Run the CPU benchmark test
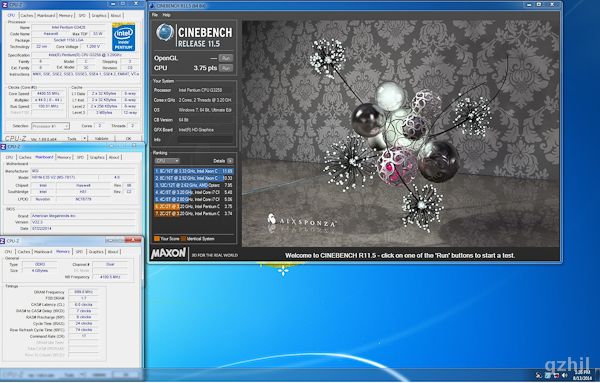 point(226,68)
